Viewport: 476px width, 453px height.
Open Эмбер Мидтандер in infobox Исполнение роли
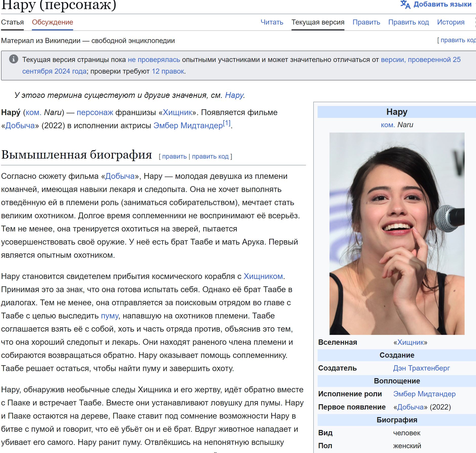[x=424, y=394]
